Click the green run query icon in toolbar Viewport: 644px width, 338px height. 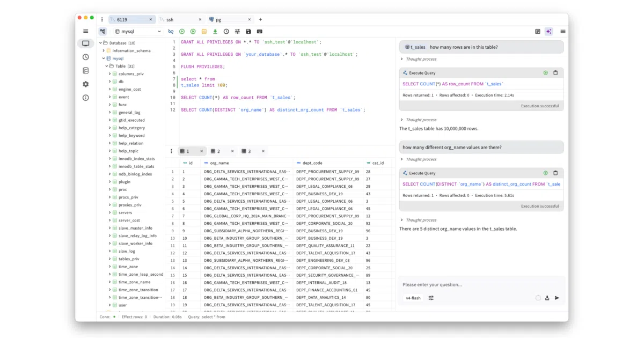(182, 32)
